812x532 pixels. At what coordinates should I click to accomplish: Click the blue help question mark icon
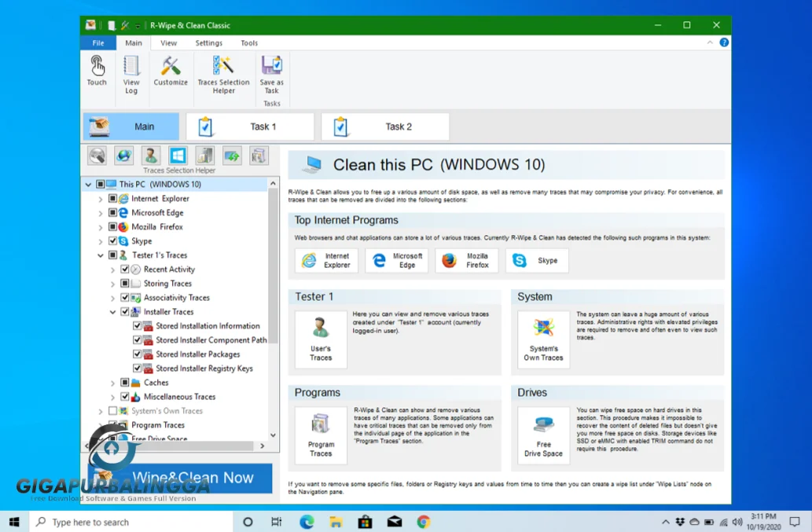724,42
